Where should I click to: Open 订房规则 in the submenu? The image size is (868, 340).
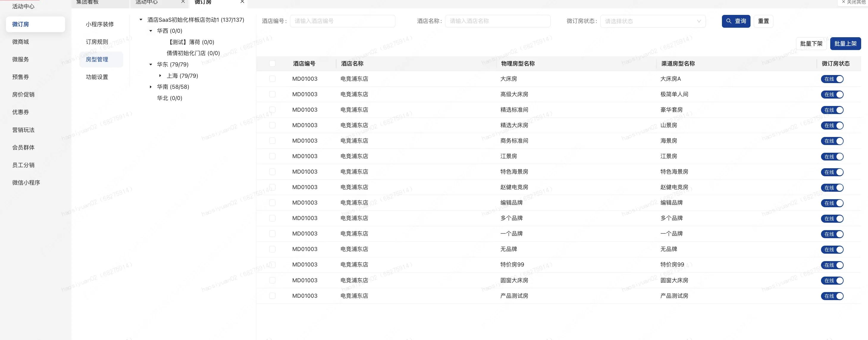[97, 42]
